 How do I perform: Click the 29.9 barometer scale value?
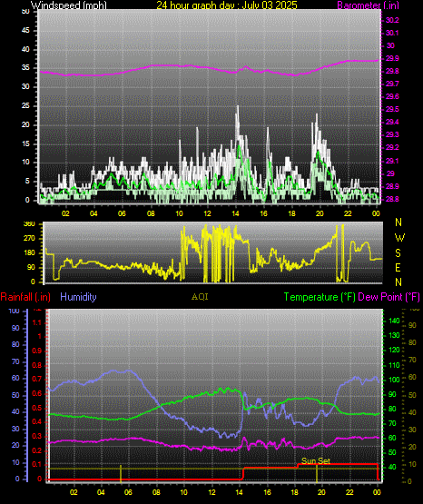click(x=392, y=58)
